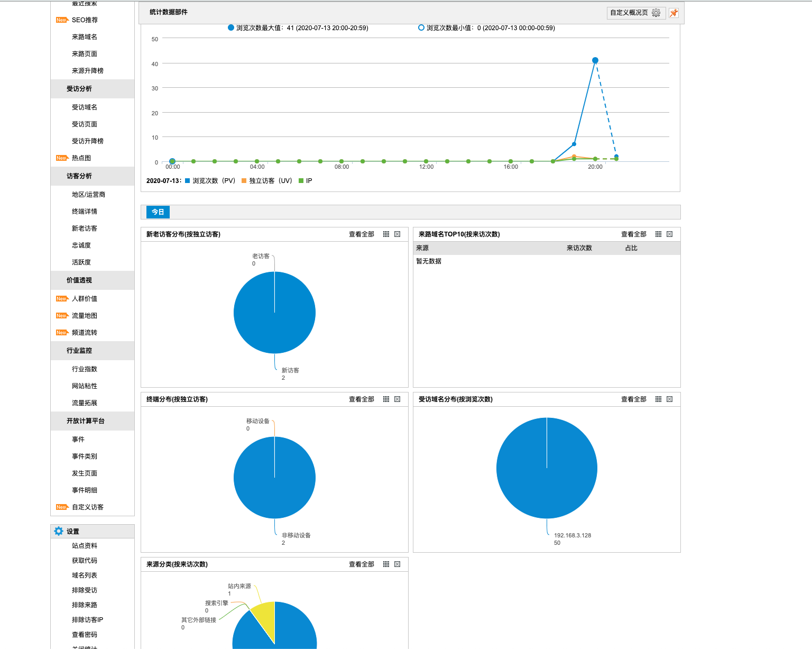812x649 pixels.
Task: Click the grid icon in the 来路域名TOP10 panel
Action: point(658,234)
